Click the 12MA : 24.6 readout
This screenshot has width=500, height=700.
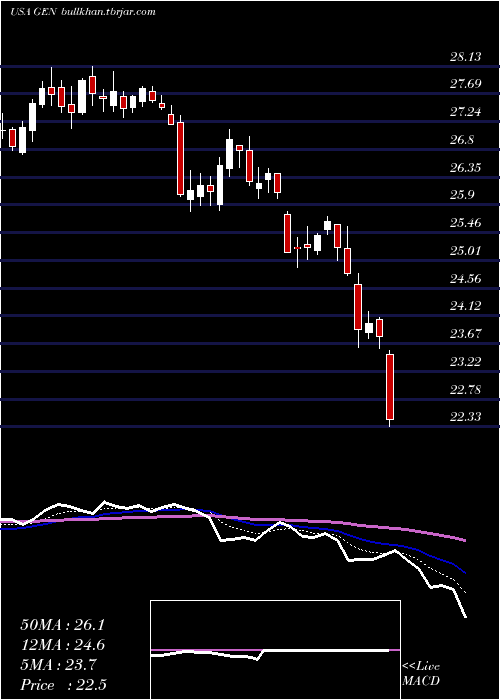click(x=62, y=645)
